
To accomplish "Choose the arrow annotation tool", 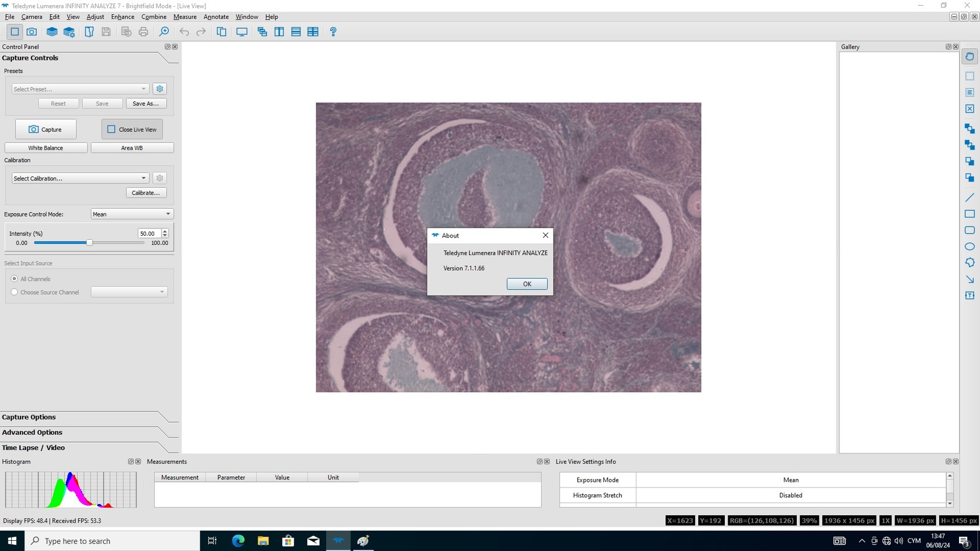I will click(x=970, y=279).
